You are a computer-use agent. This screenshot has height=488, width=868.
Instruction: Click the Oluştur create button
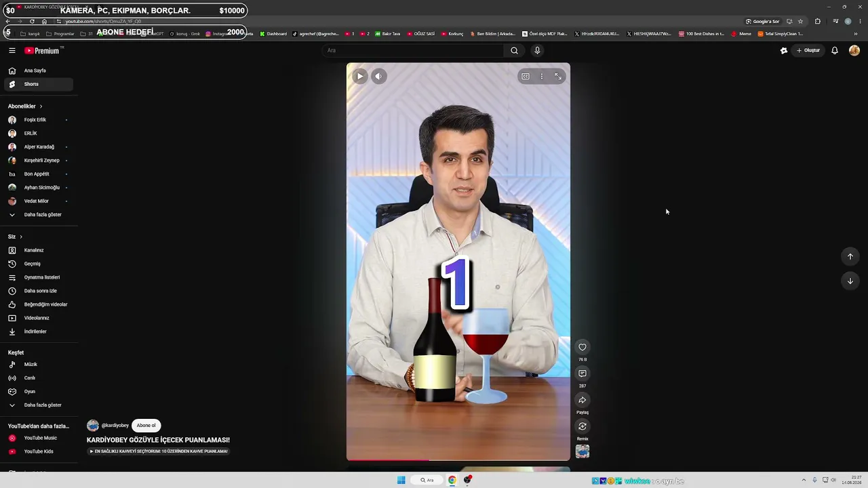point(808,50)
